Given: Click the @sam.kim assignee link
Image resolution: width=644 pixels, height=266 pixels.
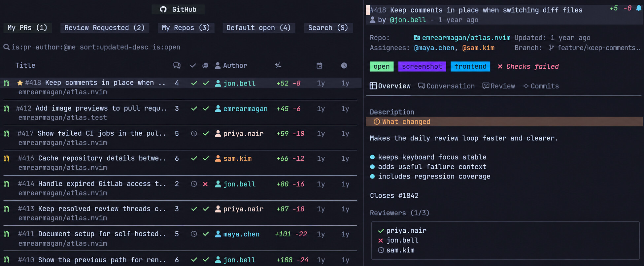Looking at the screenshot, I should 478,48.
